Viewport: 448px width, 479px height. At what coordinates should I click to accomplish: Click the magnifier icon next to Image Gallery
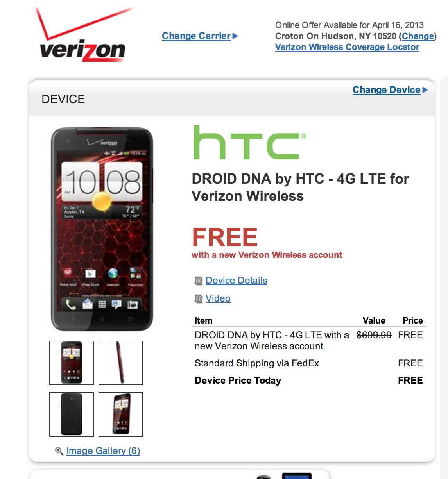(59, 451)
